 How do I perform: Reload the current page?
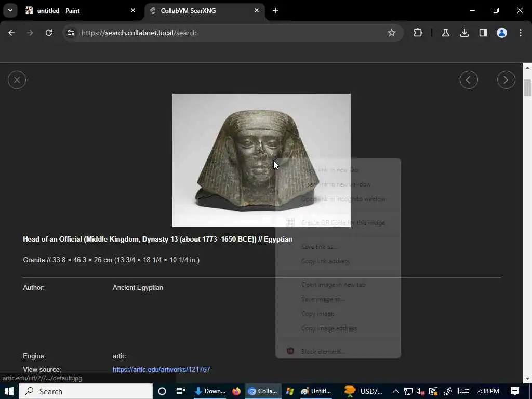[49, 33]
